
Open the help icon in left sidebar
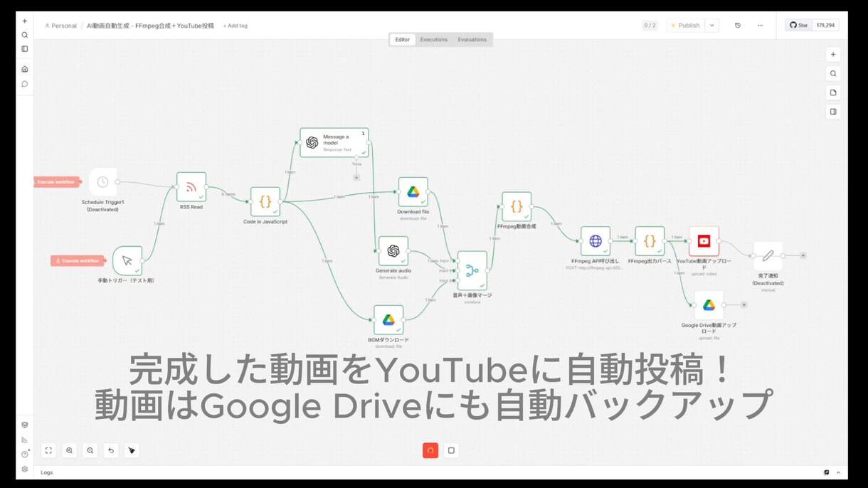point(25,454)
